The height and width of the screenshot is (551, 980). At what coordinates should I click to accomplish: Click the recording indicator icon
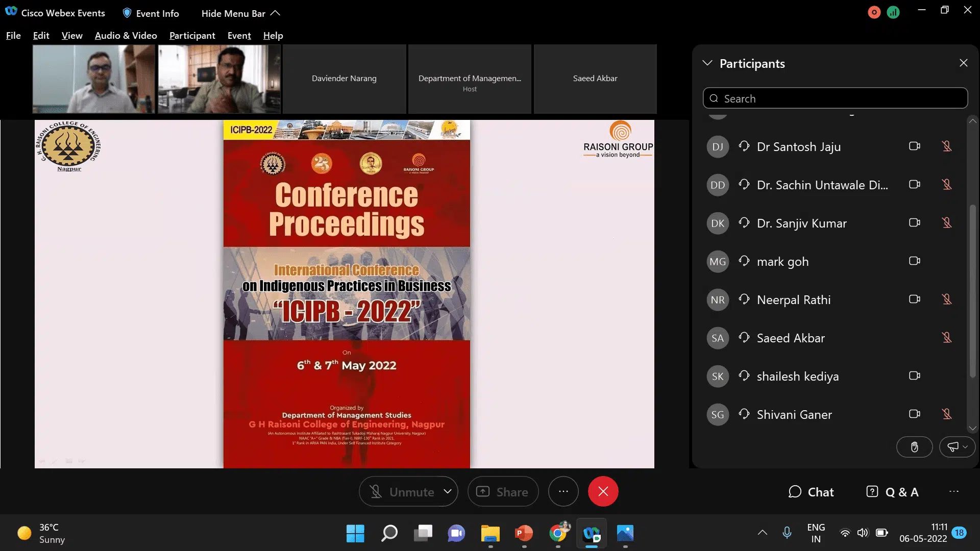[874, 13]
